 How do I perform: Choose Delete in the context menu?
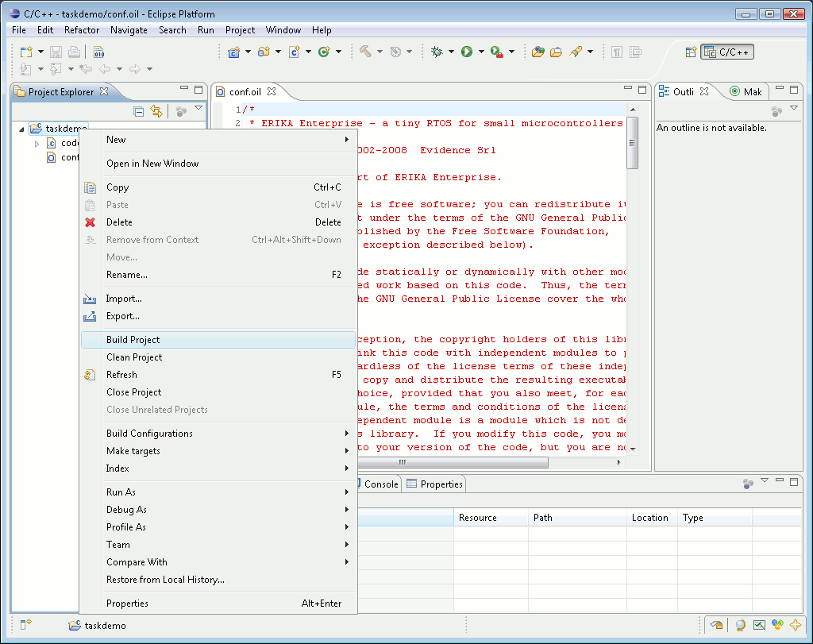[x=218, y=222]
